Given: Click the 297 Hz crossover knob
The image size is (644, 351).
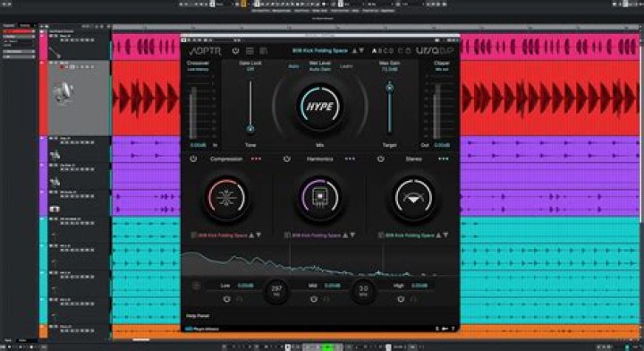Looking at the screenshot, I should click(x=276, y=291).
